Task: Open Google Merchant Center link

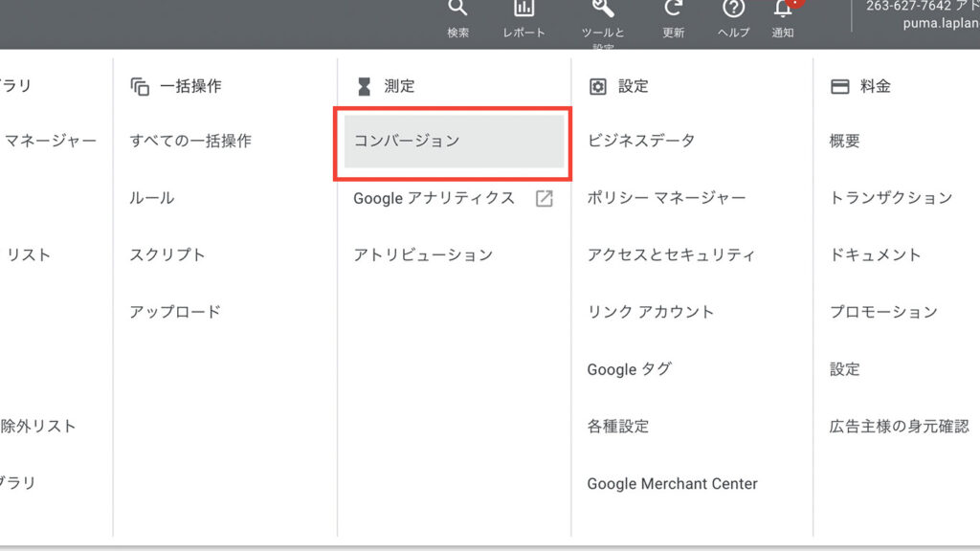Action: coord(672,484)
